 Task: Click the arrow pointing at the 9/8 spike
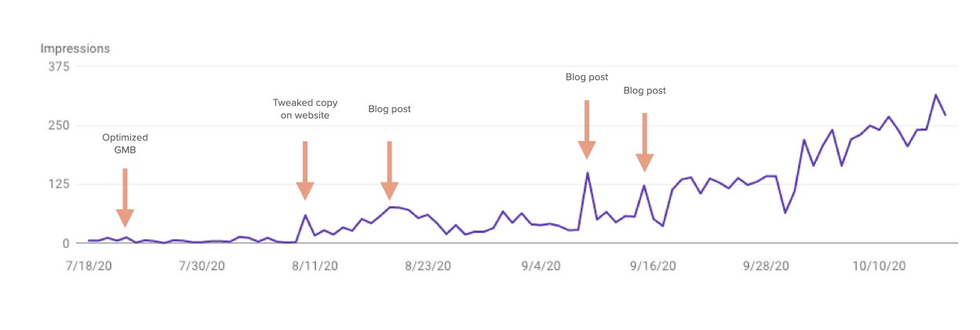(x=587, y=130)
